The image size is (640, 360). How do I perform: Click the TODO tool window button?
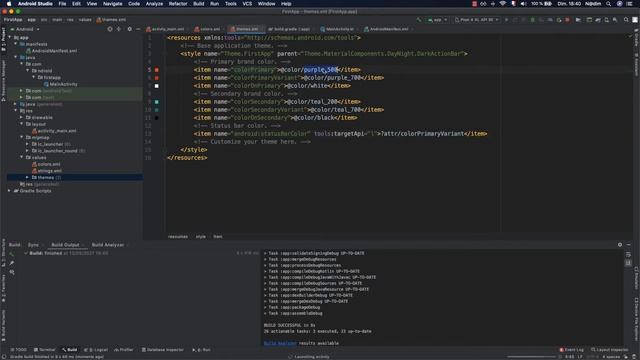tap(19, 350)
